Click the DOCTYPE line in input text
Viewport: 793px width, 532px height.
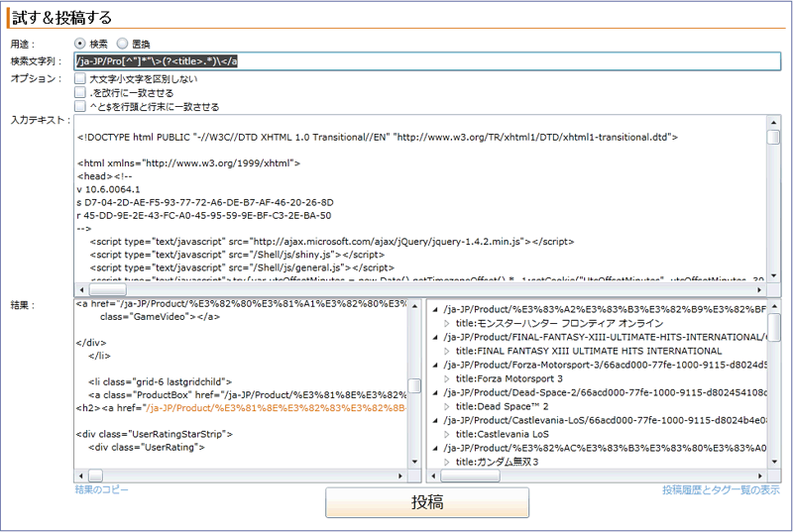coord(378,137)
